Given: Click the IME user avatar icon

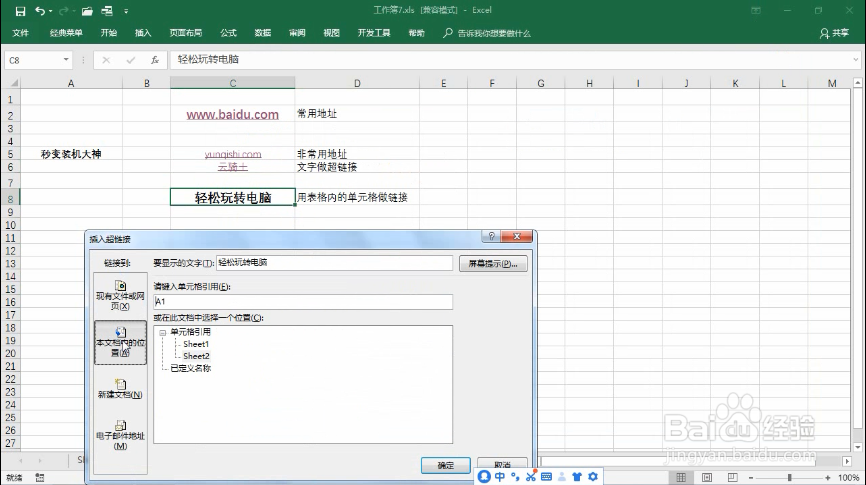Looking at the screenshot, I should coord(484,477).
